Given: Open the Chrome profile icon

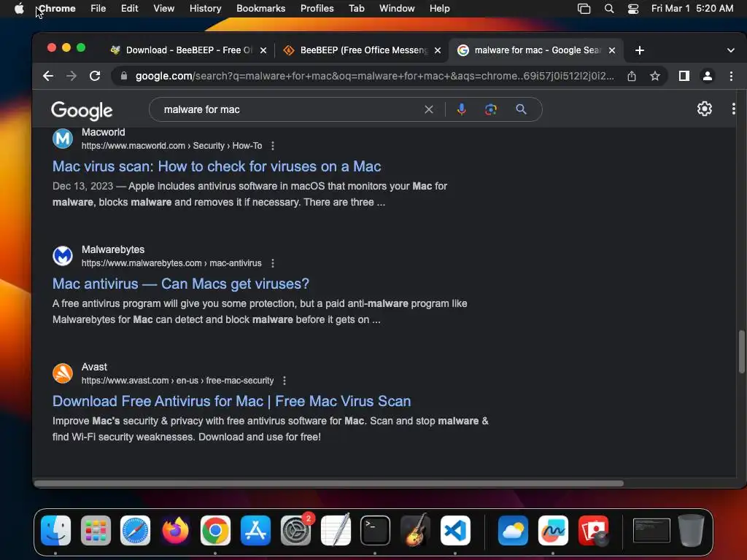Looking at the screenshot, I should coord(708,76).
